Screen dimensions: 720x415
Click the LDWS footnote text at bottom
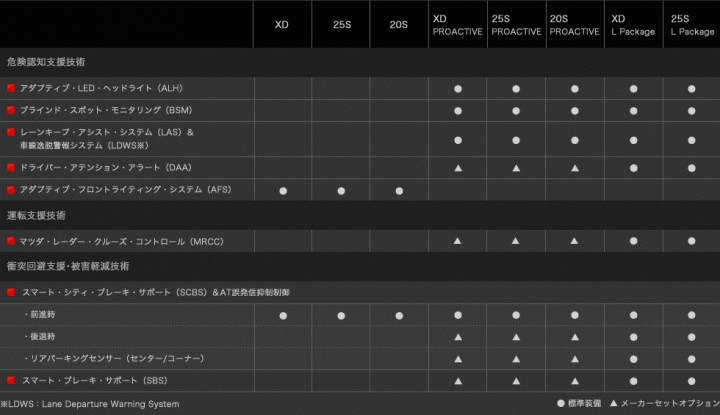90,404
